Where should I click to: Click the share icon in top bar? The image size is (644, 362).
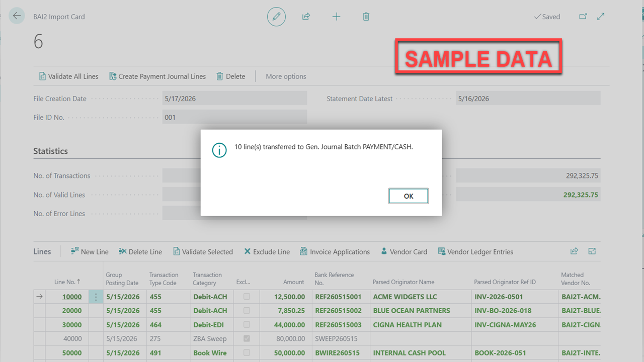[x=306, y=17]
